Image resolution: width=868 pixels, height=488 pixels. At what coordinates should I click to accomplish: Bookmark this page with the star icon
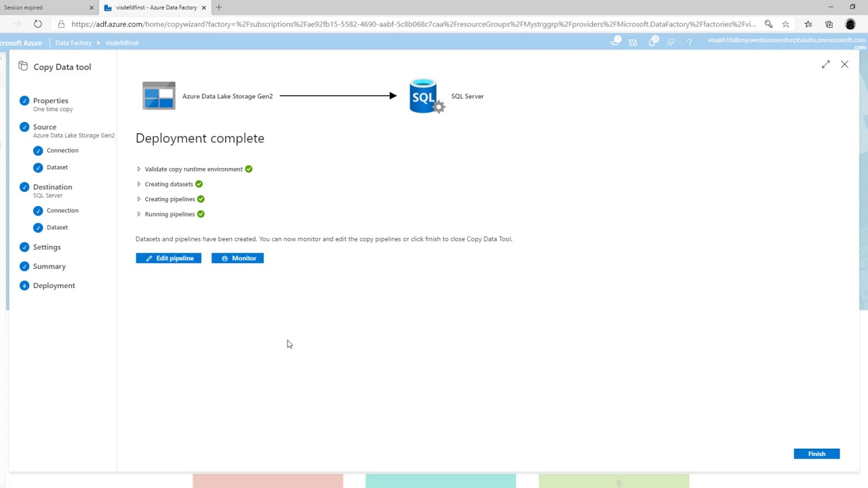[x=785, y=24]
